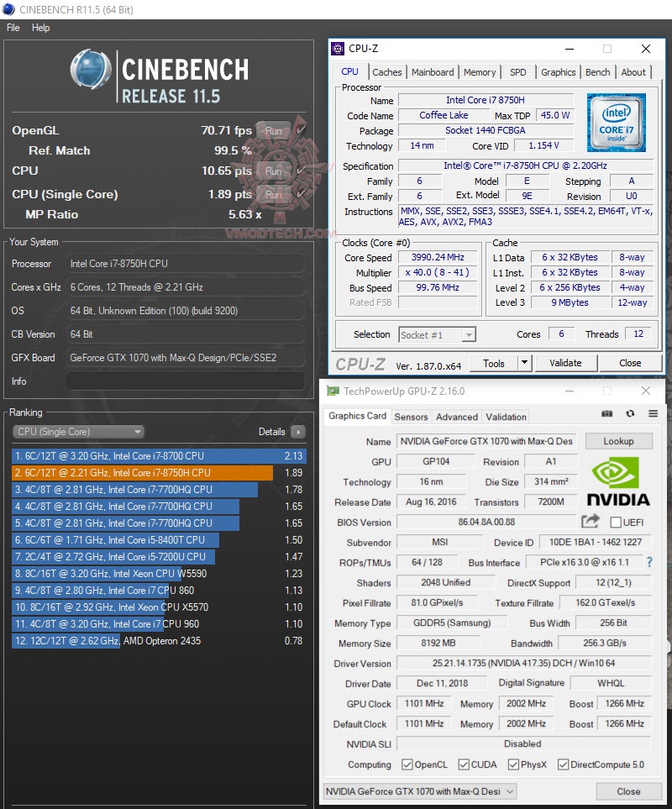The width and height of the screenshot is (672, 809).
Task: Open the GPU selection dropdown in GPU-Z
Action: pos(420,791)
